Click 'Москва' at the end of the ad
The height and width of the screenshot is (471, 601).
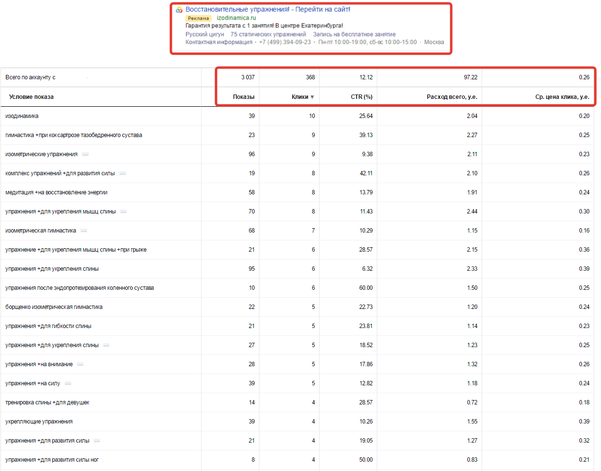(434, 42)
